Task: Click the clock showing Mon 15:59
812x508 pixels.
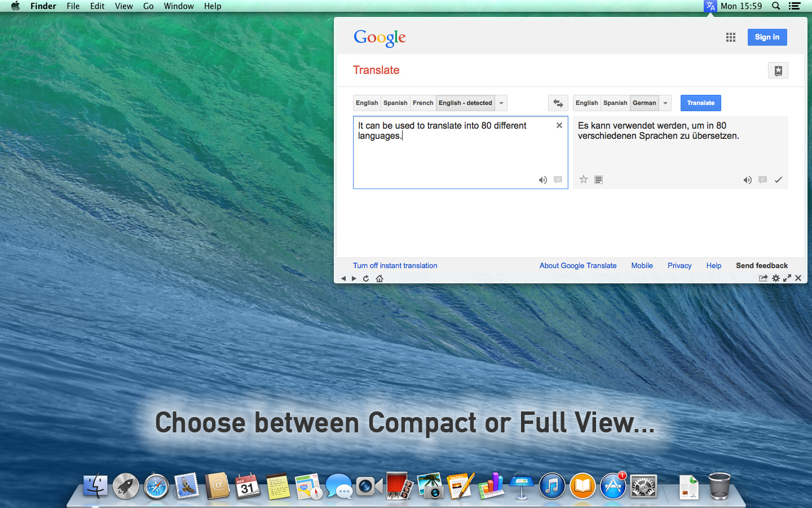Action: 742,6
